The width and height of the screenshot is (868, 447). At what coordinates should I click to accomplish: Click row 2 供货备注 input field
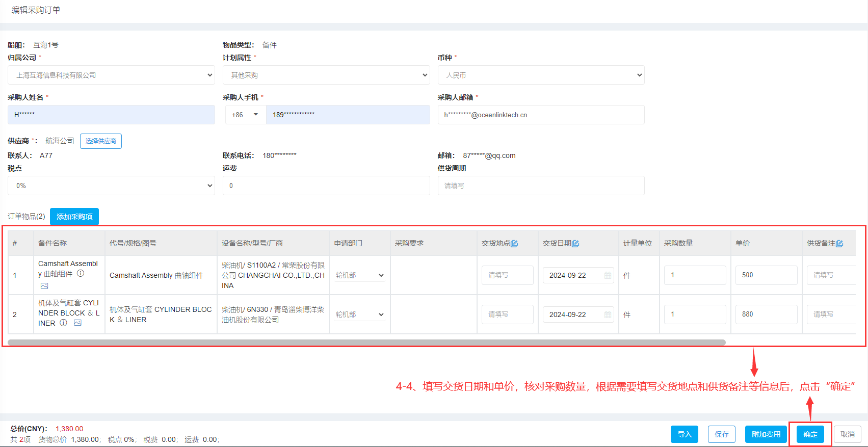[x=831, y=314]
